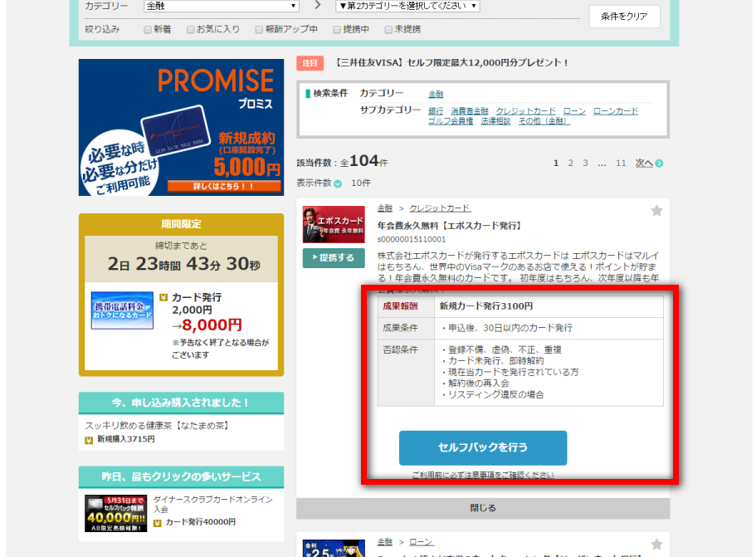The width and height of the screenshot is (756, 557).
Task: Select ローンカード subcategory link
Action: click(x=615, y=111)
